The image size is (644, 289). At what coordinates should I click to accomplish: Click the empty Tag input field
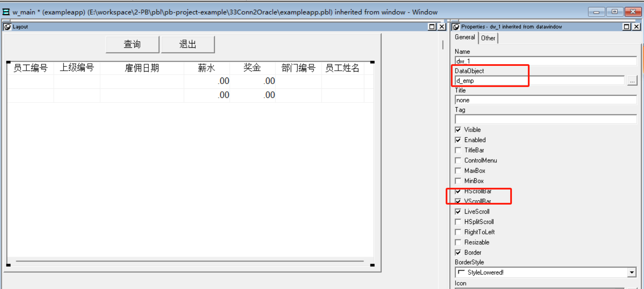pyautogui.click(x=545, y=119)
